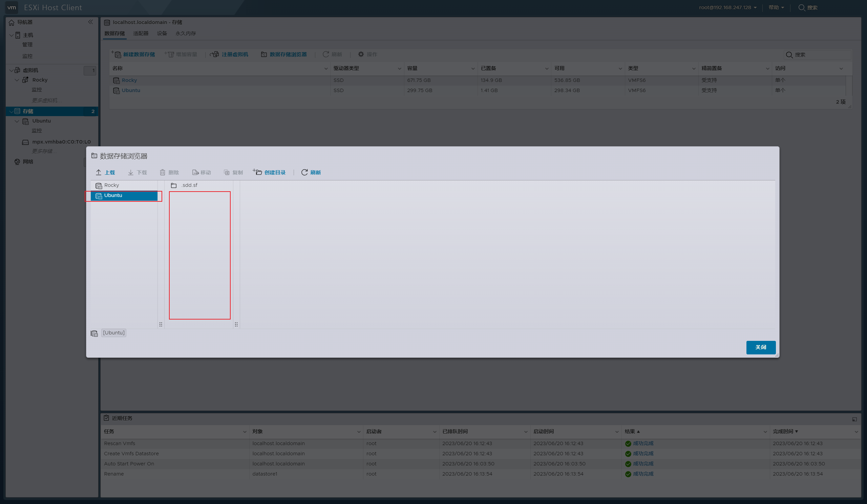The image size is (867, 504).
Task: Select Rocky virtual machine in navigator
Action: point(40,80)
